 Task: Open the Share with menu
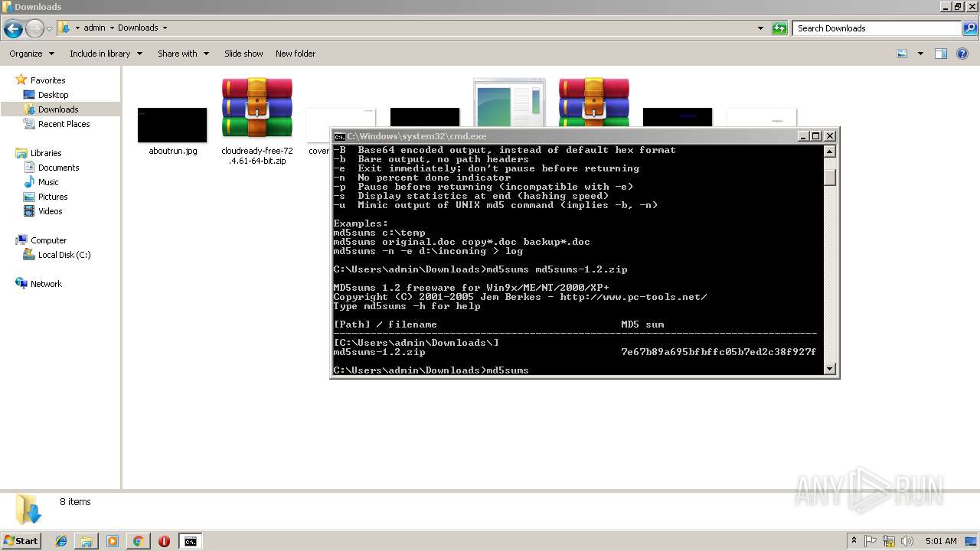point(183,54)
